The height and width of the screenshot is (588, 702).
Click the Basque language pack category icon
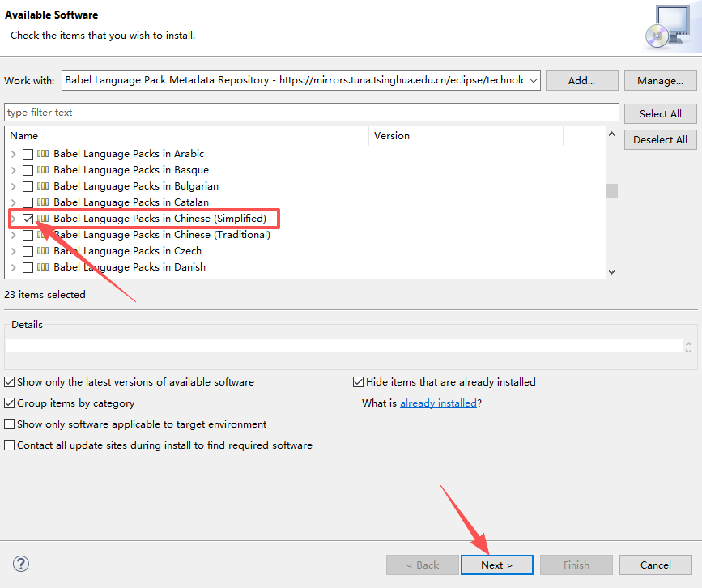43,170
